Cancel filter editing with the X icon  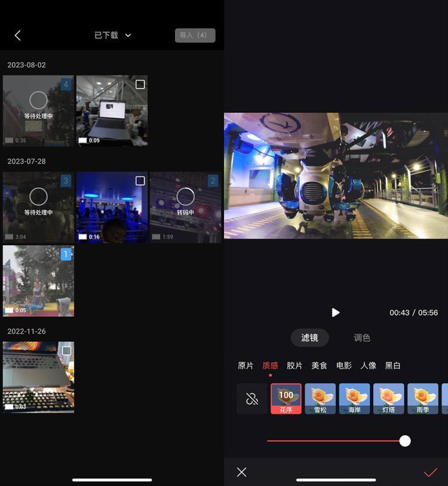tap(241, 472)
